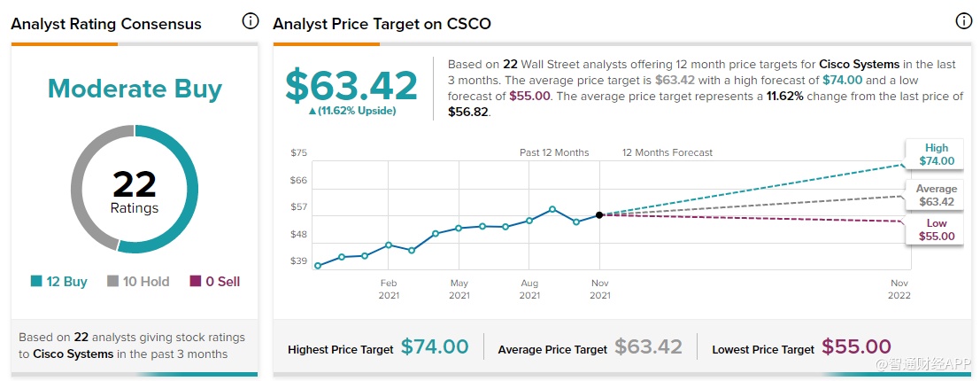Click the Moderate Buy heading
This screenshot has width=980, height=381.
[x=135, y=89]
